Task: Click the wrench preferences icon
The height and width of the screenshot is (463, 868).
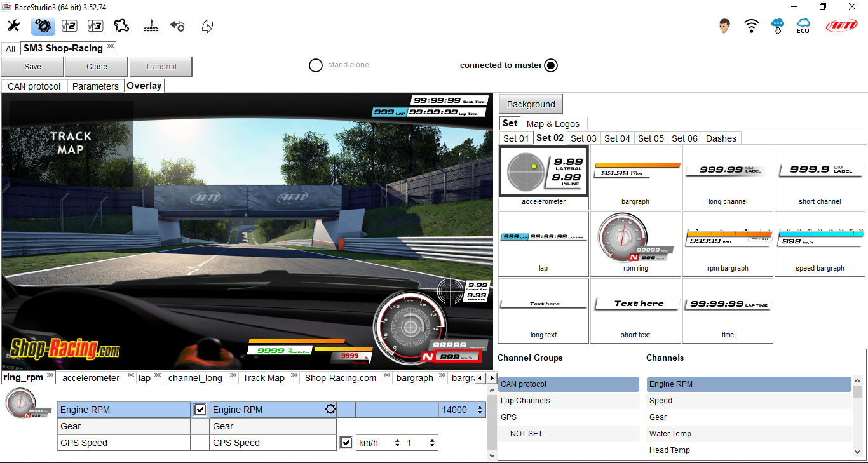Action: click(13, 26)
